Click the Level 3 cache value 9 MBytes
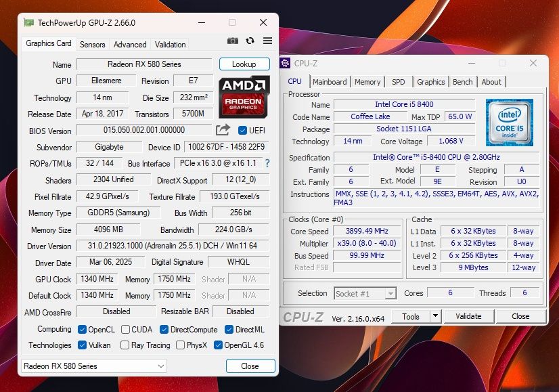 (x=474, y=267)
